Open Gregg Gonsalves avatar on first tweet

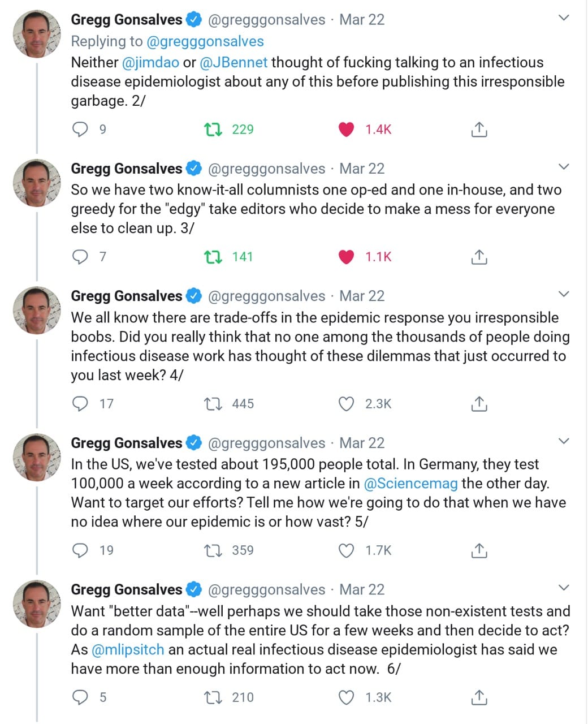37,34
